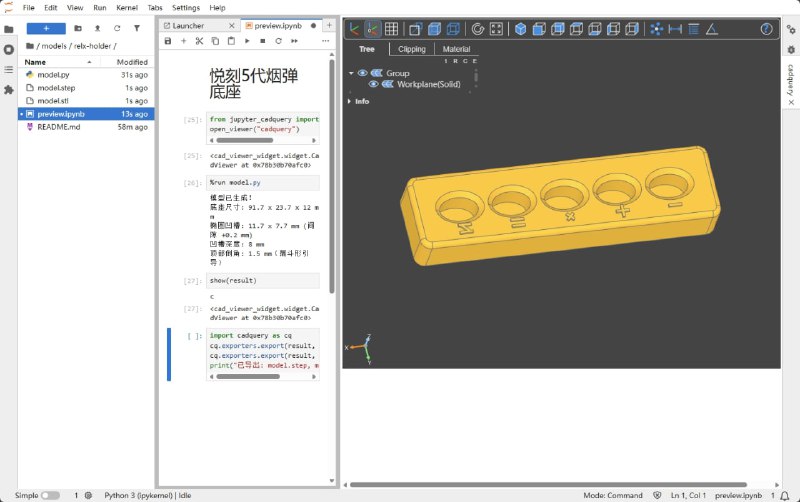Screen dimensions: 800x502
Task: Fit the model to the viewer window
Action: [497, 29]
